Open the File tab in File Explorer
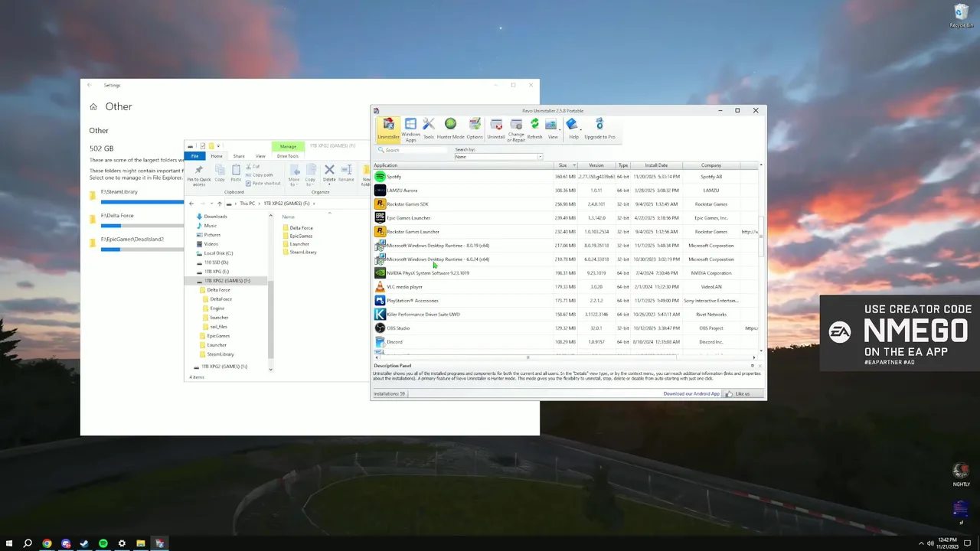The image size is (980, 551). pos(194,156)
